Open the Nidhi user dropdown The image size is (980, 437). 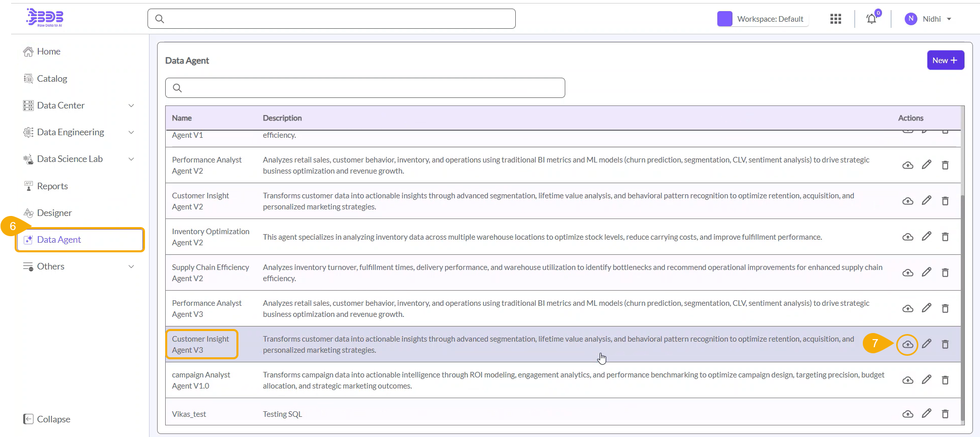click(x=929, y=19)
